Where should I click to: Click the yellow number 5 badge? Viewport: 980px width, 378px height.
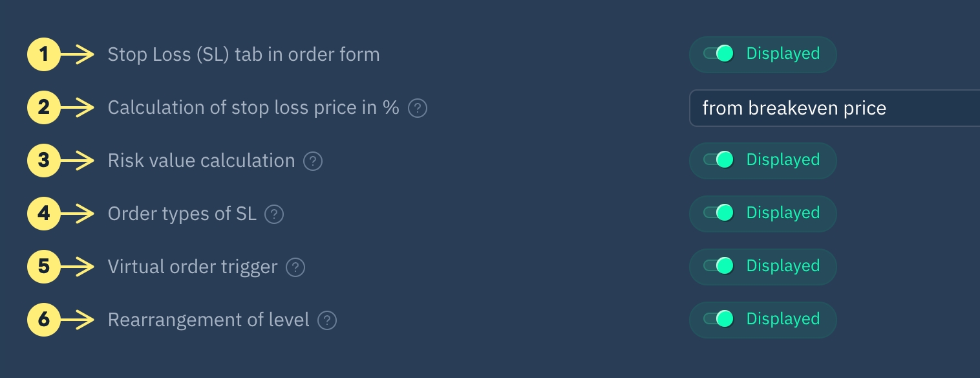pyautogui.click(x=43, y=267)
